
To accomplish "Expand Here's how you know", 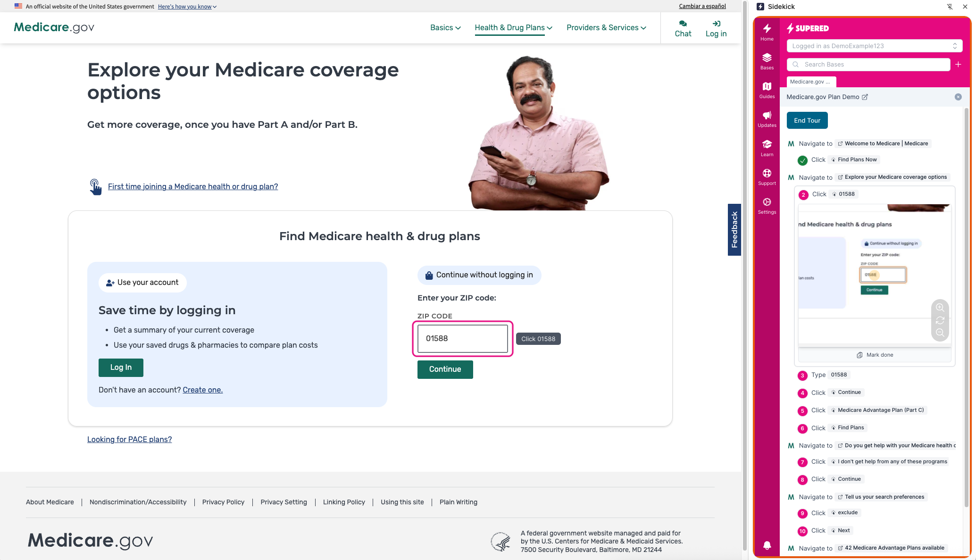I will pyautogui.click(x=187, y=7).
